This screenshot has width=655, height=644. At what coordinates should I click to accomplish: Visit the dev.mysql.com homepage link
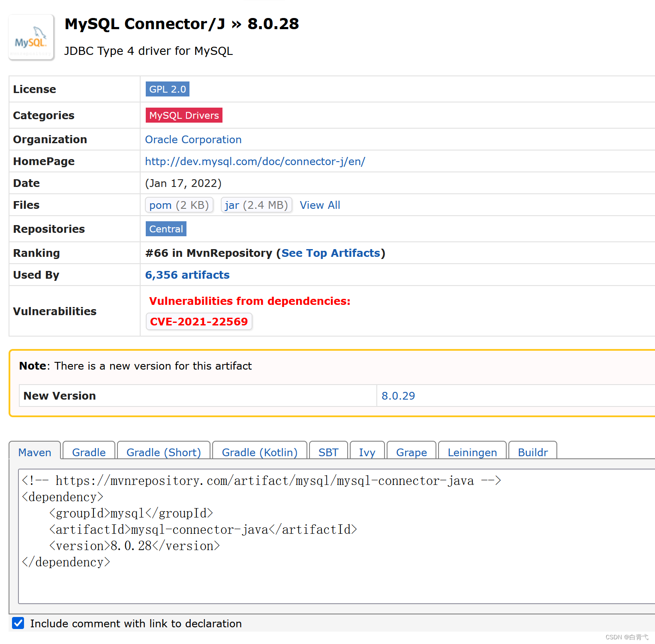[x=255, y=162]
